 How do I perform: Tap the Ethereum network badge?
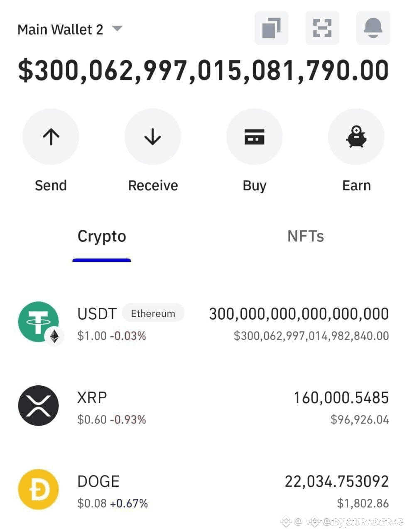(153, 313)
